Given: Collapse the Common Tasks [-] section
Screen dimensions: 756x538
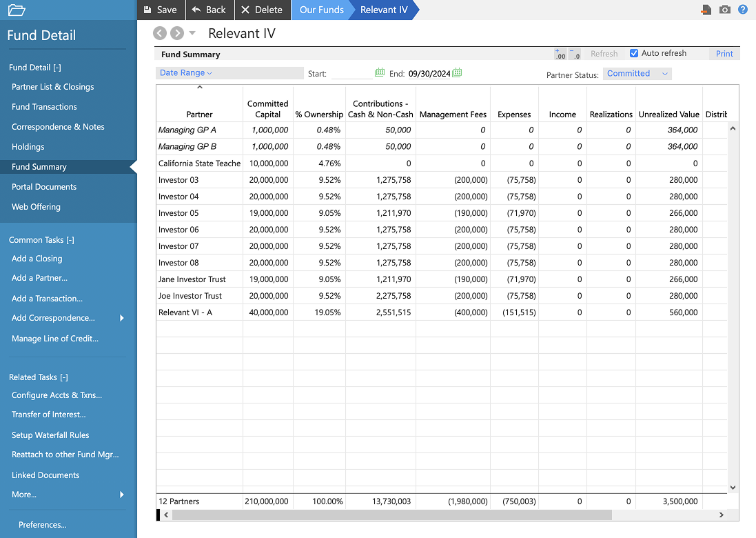Looking at the screenshot, I should [x=41, y=240].
